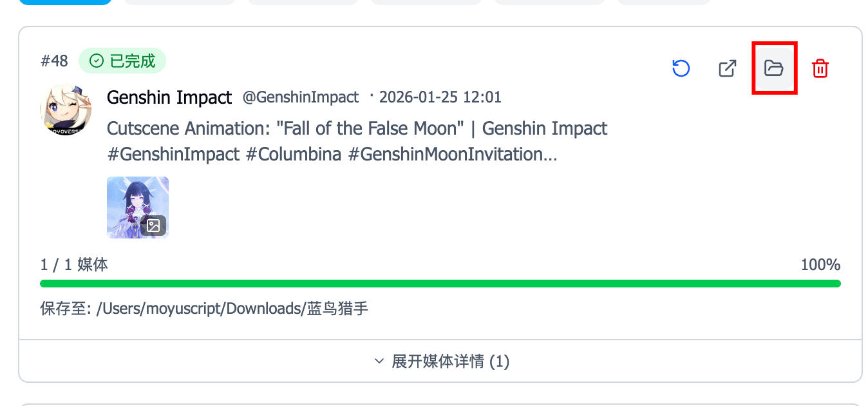Click the green download progress bar
Image resolution: width=868 pixels, height=406 pixels.
[440, 284]
